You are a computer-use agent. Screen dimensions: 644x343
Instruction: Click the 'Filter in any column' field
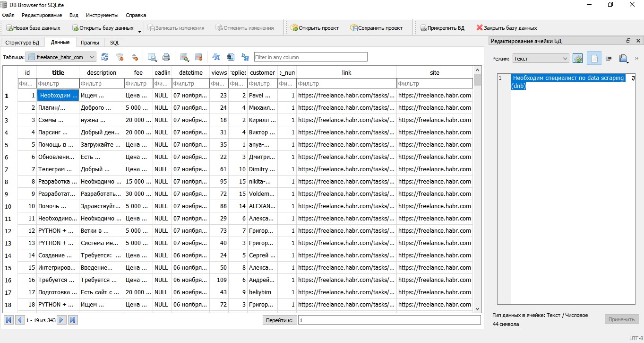310,57
